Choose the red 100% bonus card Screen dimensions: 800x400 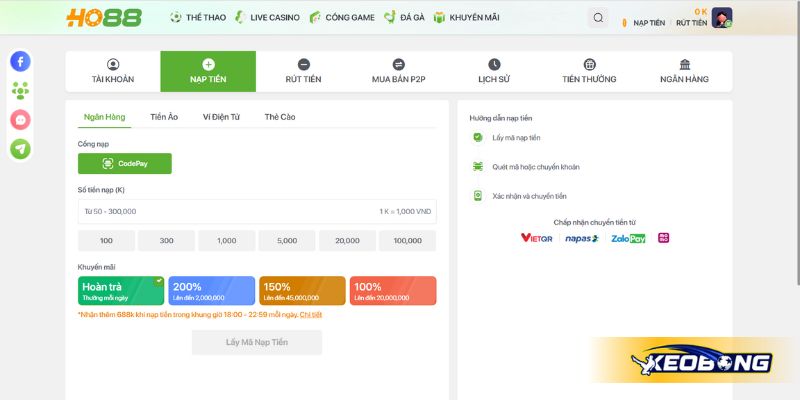click(x=393, y=290)
